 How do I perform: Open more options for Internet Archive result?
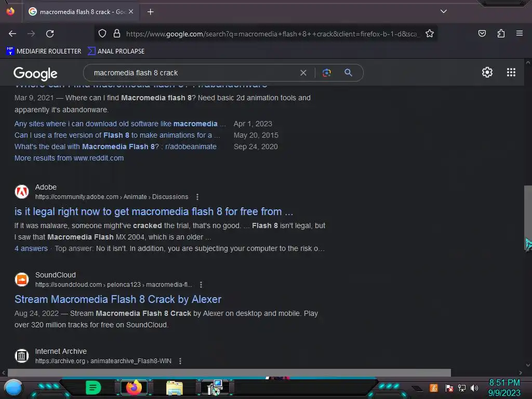[180, 361]
